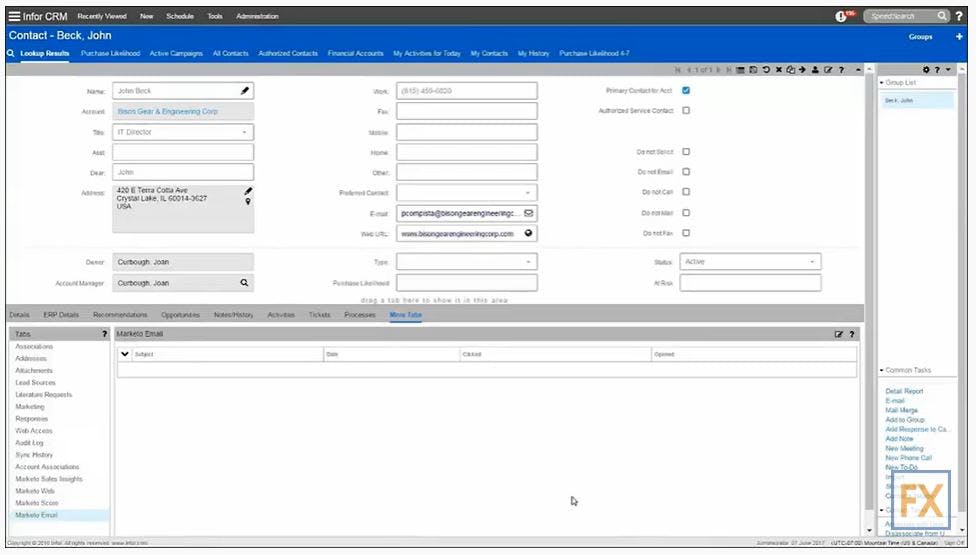Image resolution: width=976 pixels, height=555 pixels.
Task: Click the Groups button
Action: [921, 37]
